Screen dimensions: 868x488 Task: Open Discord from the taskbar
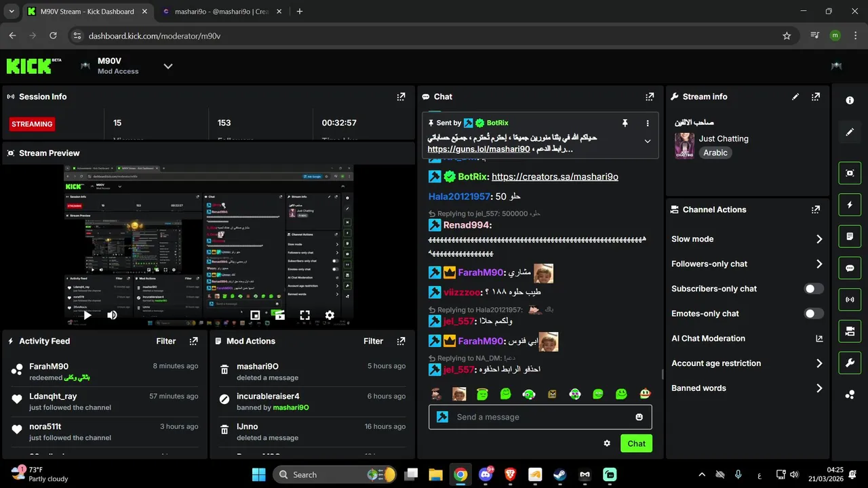tap(486, 474)
